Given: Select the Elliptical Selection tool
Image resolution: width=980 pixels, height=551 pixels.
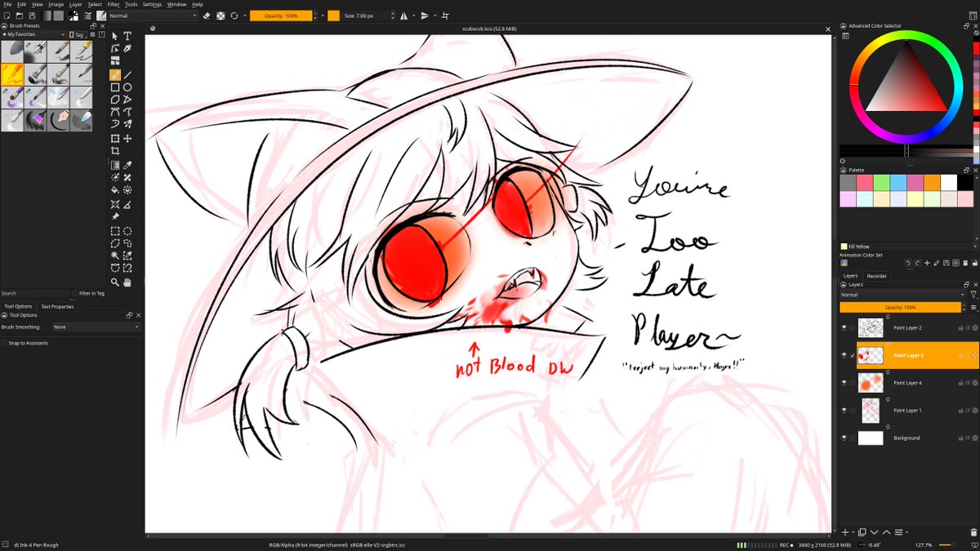Looking at the screenshot, I should pyautogui.click(x=128, y=231).
